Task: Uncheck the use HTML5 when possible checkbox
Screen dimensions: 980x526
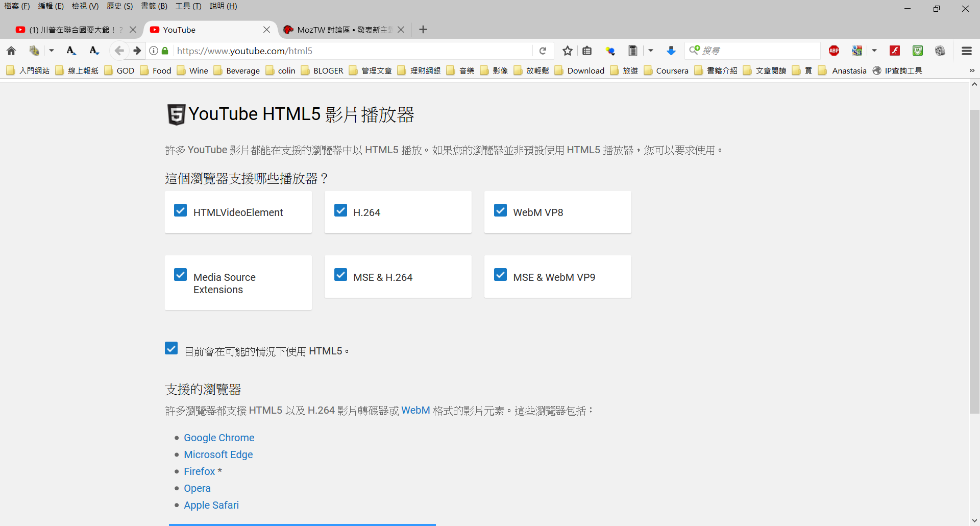Action: pyautogui.click(x=171, y=348)
